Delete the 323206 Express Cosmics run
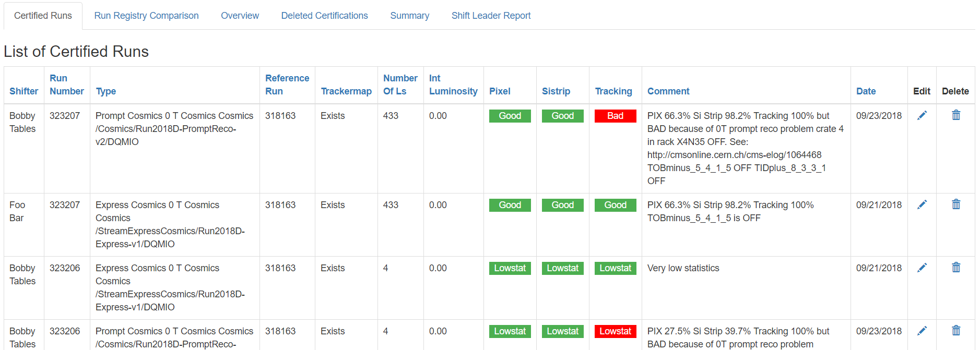The height and width of the screenshot is (350, 980). pyautogui.click(x=956, y=268)
